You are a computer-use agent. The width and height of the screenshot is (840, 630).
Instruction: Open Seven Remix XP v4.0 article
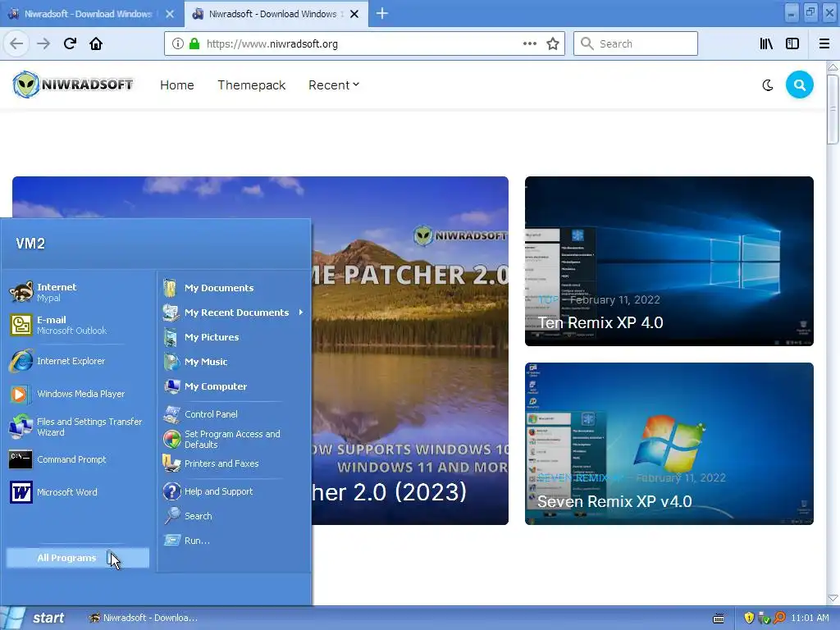point(669,444)
